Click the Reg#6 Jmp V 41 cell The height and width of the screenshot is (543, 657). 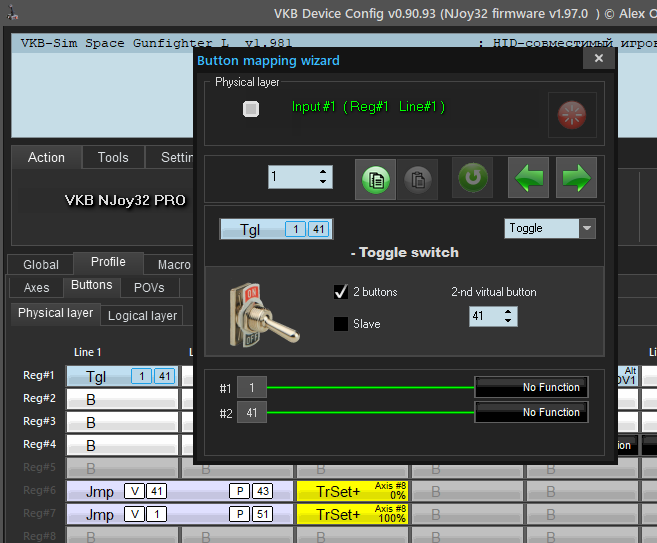click(x=180, y=491)
